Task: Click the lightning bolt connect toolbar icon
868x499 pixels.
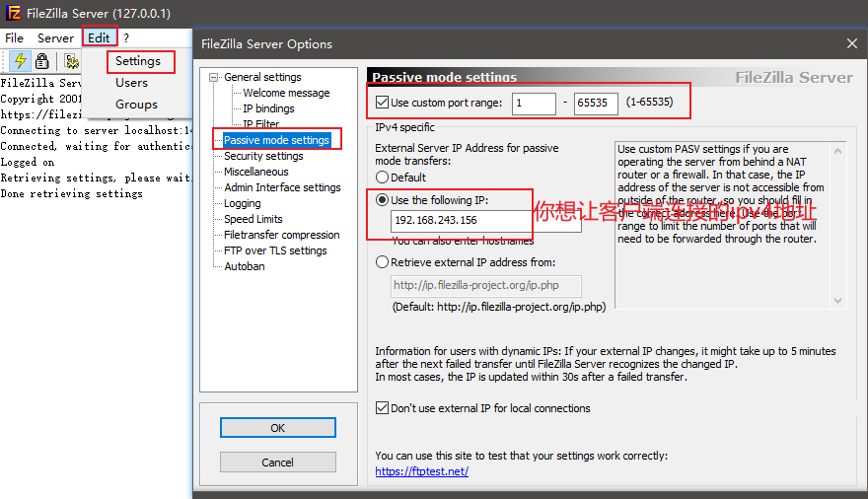Action: 21,61
